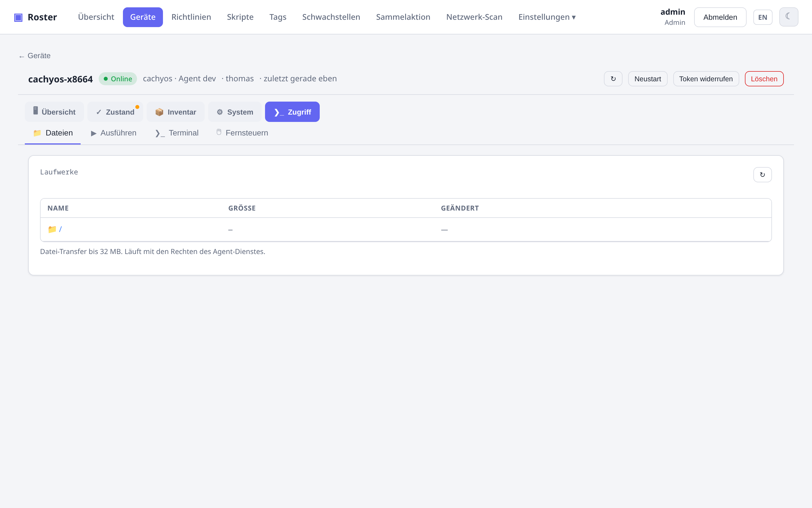Expand the Einstellungen dropdown menu
The height and width of the screenshot is (508, 812).
coord(547,17)
